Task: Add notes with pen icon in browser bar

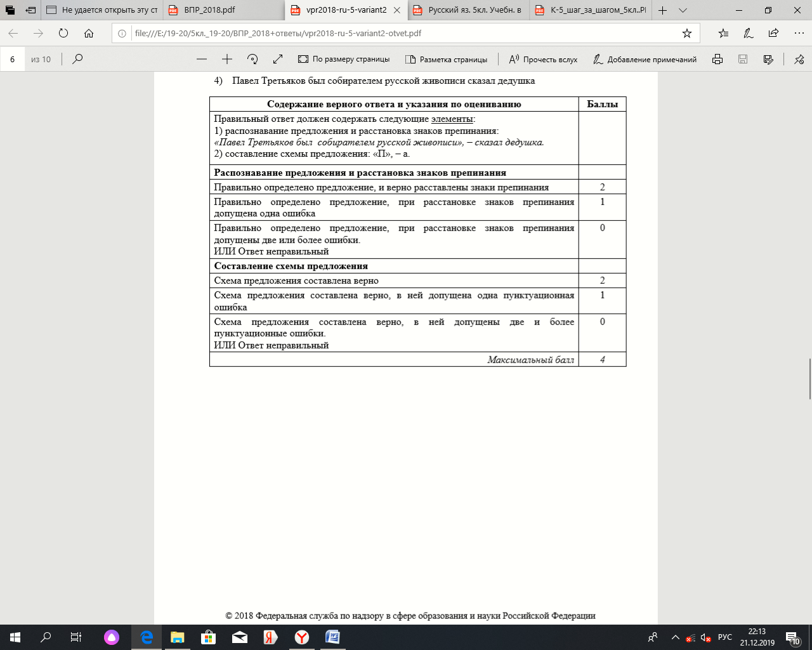Action: coord(749,34)
